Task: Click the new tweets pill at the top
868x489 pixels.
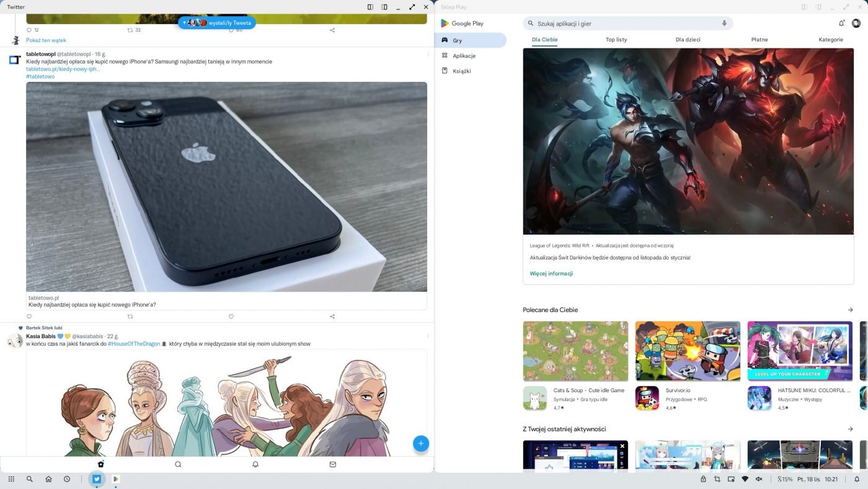Action: pos(217,22)
